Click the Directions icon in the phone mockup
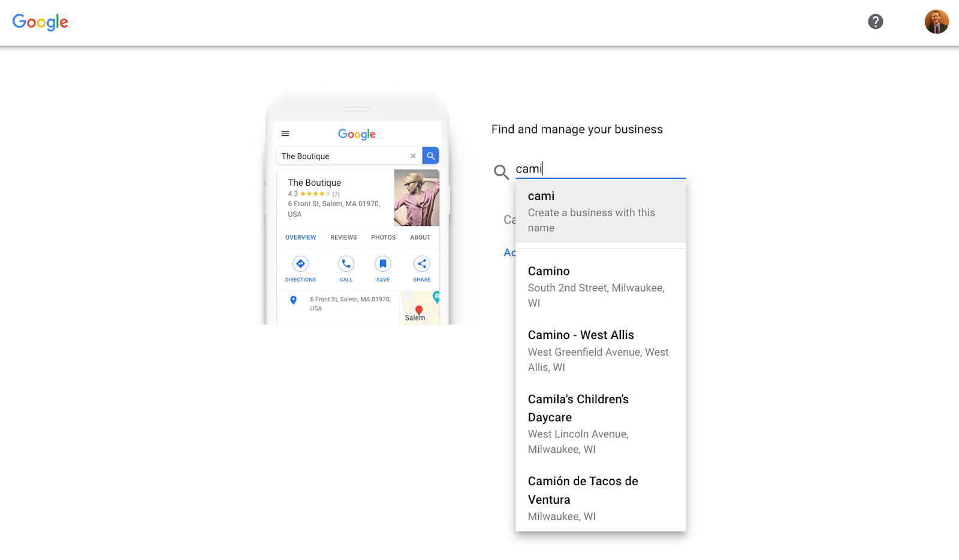Viewport: 959px width, 560px height. click(300, 264)
